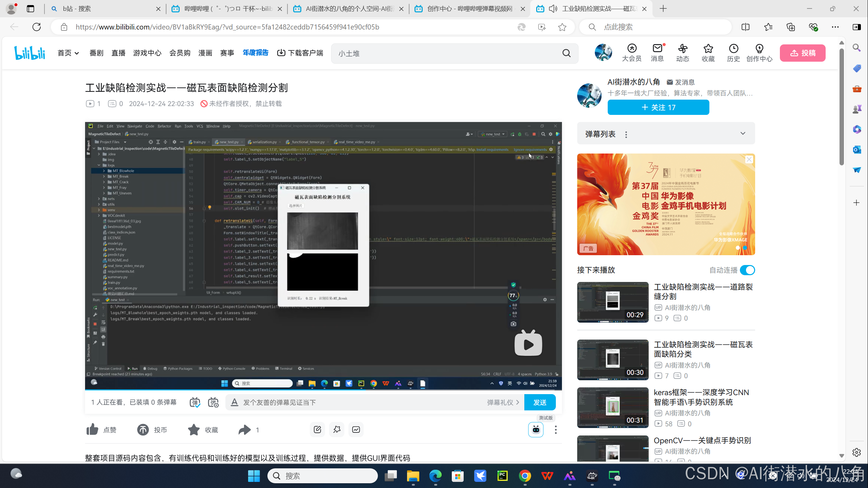Open danmaku settings icon beside the danmaku toggle

point(213,402)
